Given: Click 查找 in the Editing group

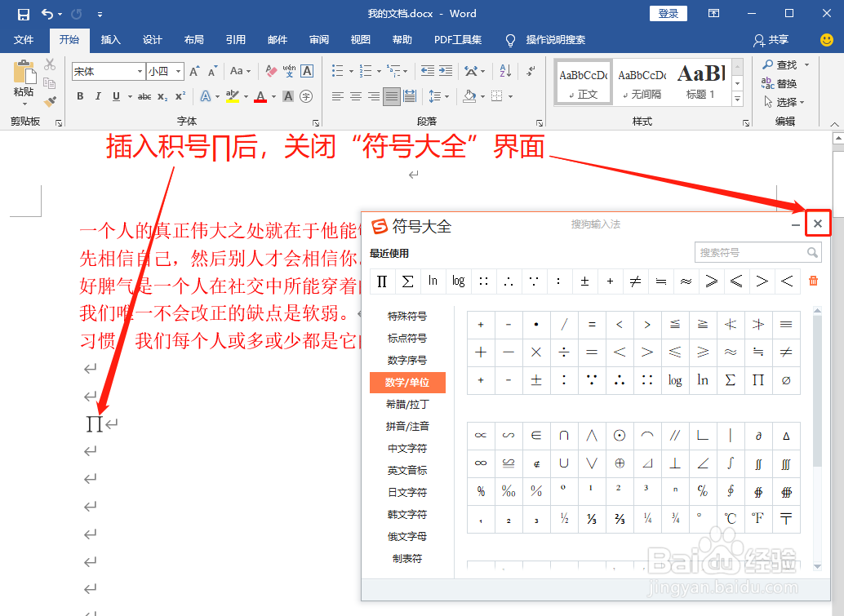Looking at the screenshot, I should pyautogui.click(x=786, y=64).
